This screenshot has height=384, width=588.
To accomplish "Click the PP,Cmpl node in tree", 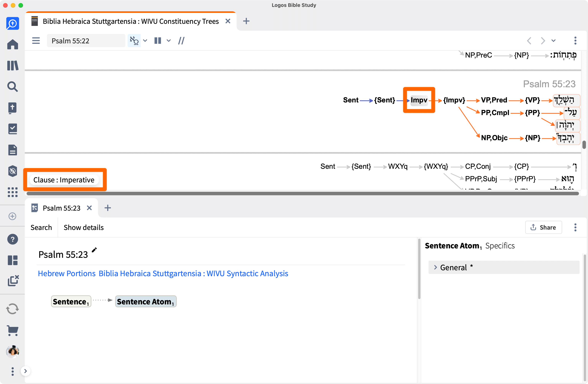I will tap(495, 113).
